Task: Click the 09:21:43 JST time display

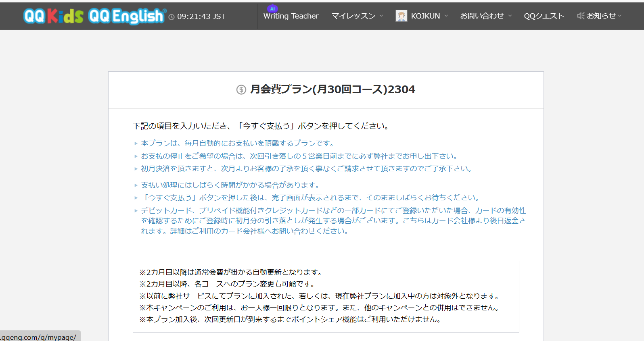Action: pos(201,17)
